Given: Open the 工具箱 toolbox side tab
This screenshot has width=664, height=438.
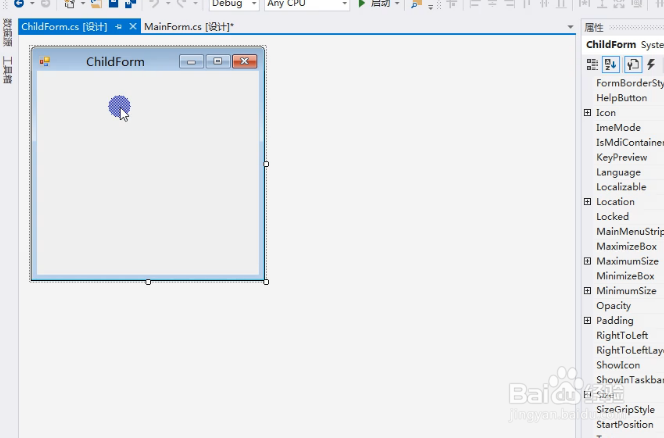Looking at the screenshot, I should tap(7, 70).
